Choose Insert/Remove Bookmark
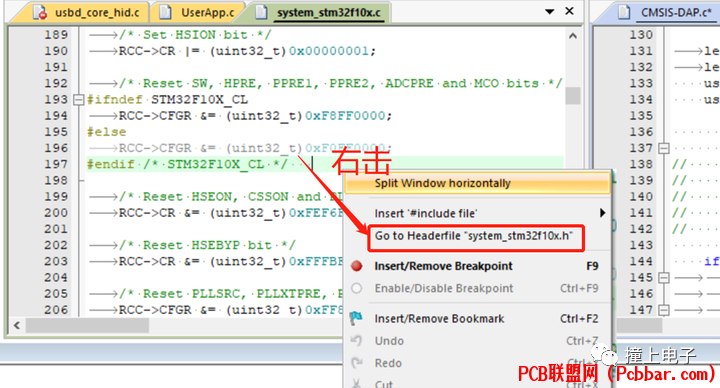Viewport: 720px width, 388px height. click(478, 319)
